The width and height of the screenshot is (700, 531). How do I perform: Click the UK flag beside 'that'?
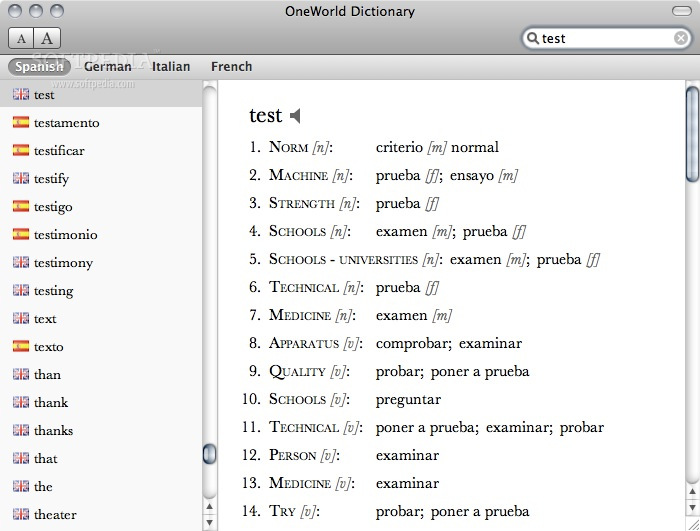[21, 458]
